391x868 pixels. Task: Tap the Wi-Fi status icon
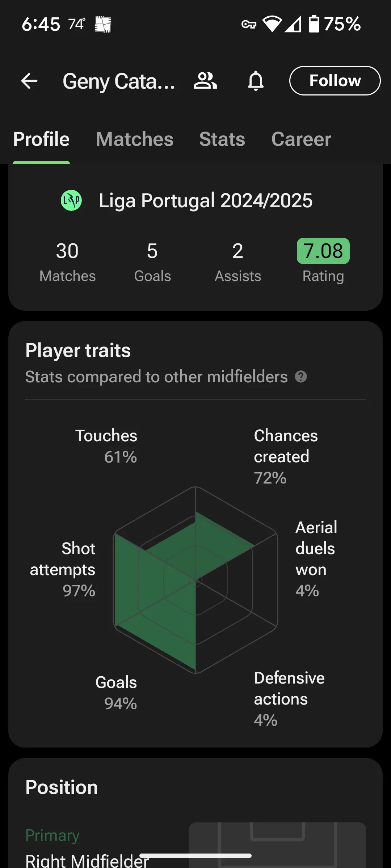(272, 24)
